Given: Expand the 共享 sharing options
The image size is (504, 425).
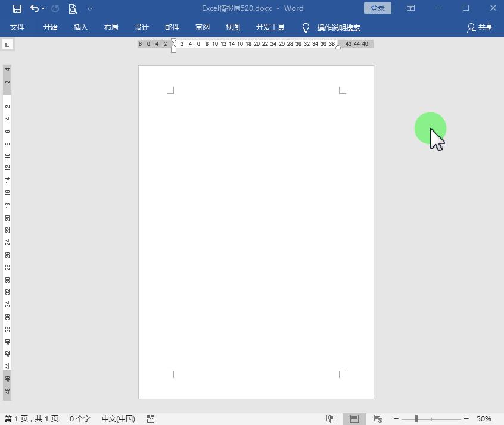Looking at the screenshot, I should 480,27.
